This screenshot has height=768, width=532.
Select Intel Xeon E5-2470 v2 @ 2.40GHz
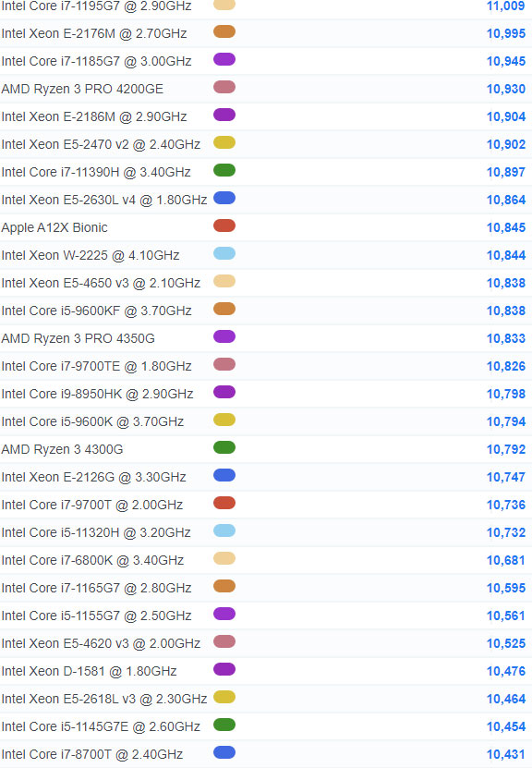click(101, 144)
